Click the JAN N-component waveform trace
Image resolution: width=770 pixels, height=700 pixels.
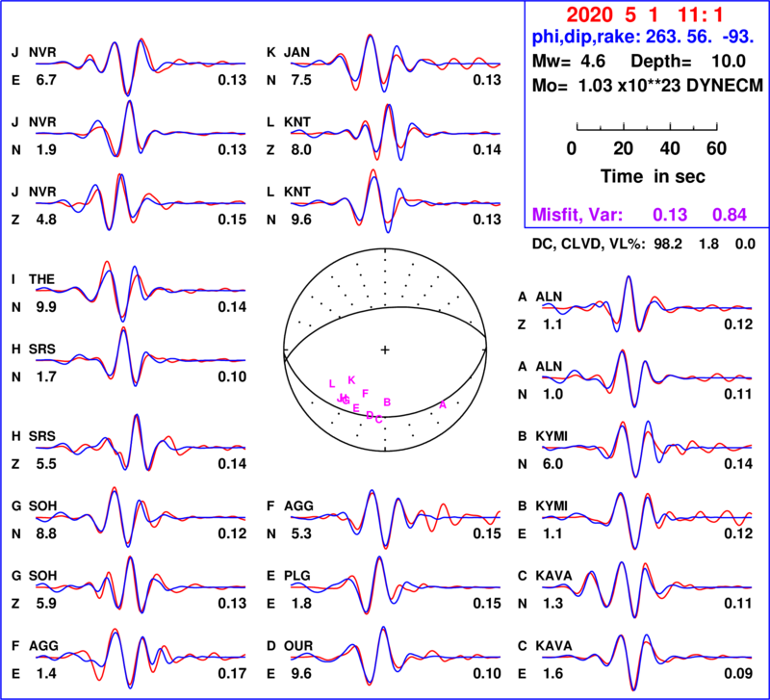(396, 63)
